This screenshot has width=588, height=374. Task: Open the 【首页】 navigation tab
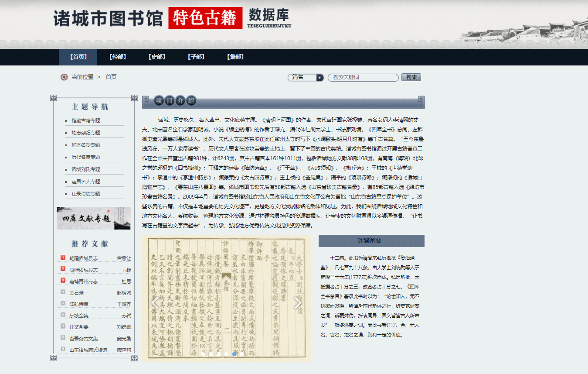[x=78, y=57]
